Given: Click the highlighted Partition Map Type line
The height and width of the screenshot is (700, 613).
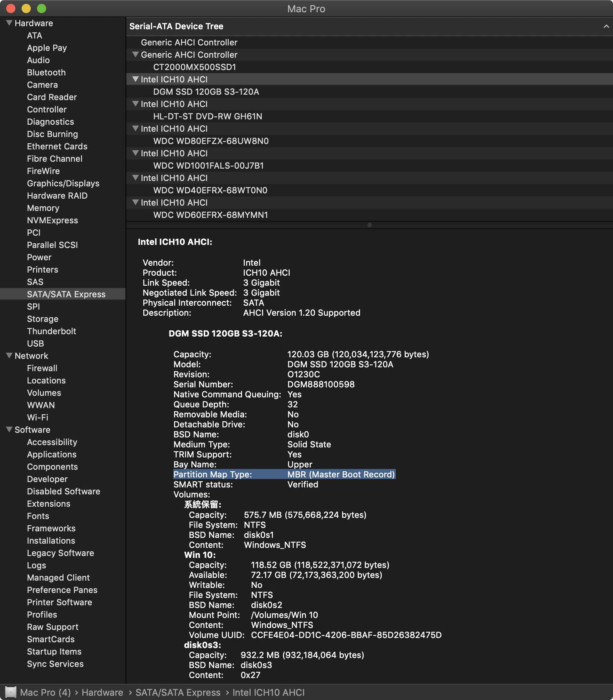Looking at the screenshot, I should 285,474.
